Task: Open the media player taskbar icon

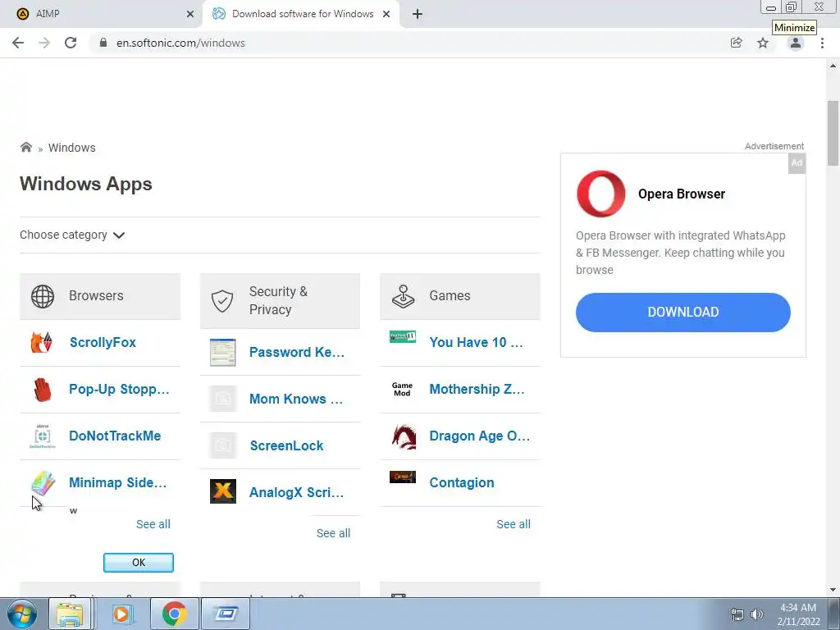Action: (x=121, y=614)
